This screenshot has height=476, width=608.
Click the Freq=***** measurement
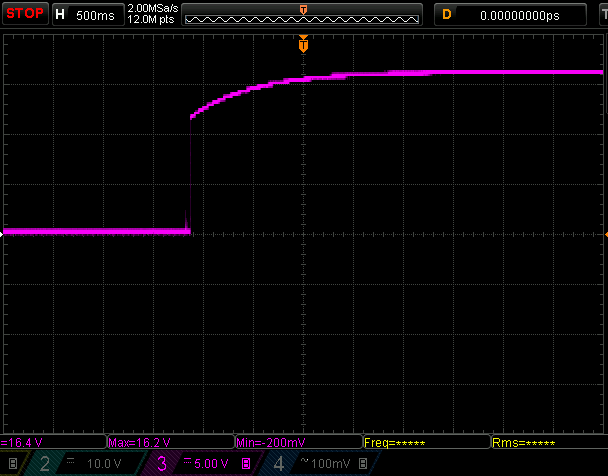(x=395, y=443)
